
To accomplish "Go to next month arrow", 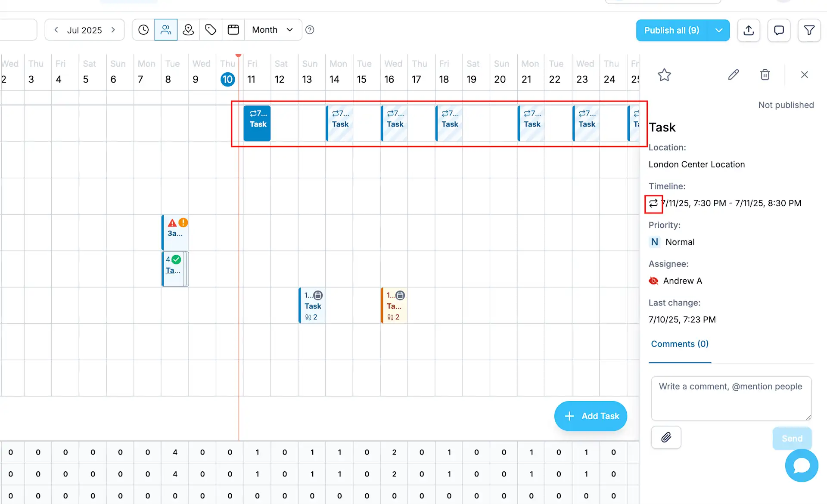I will click(x=113, y=30).
